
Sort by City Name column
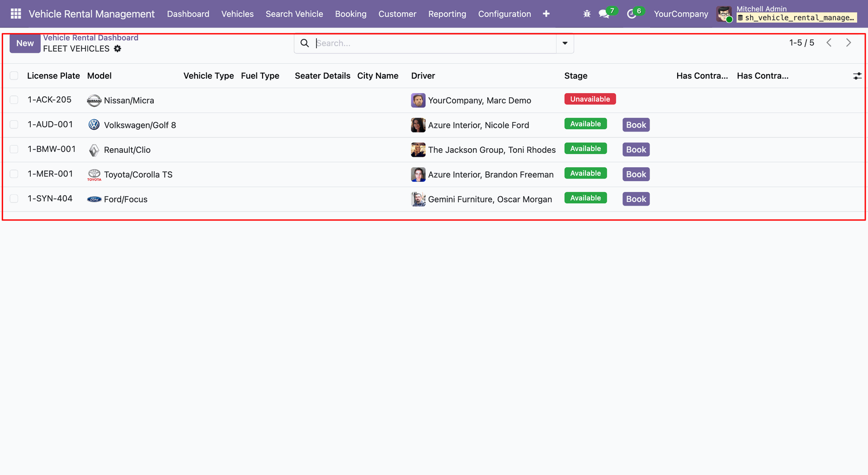tap(378, 76)
